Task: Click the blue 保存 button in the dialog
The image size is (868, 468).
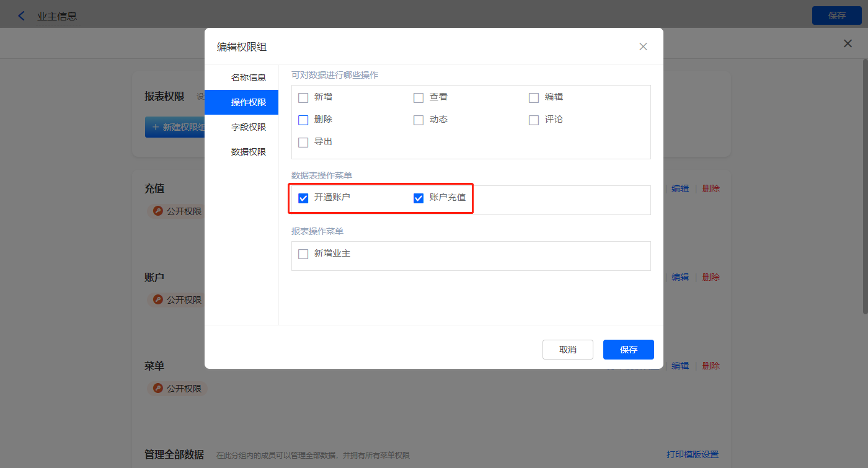Action: point(628,350)
